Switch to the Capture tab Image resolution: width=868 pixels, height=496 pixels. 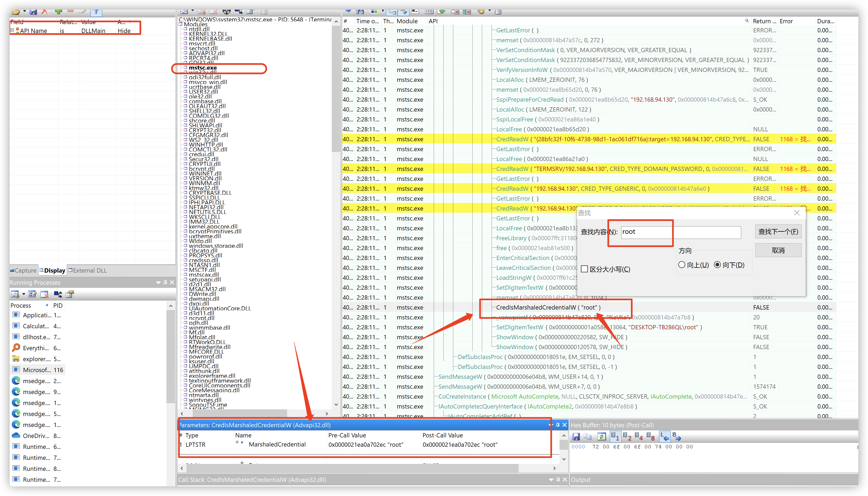pos(24,270)
